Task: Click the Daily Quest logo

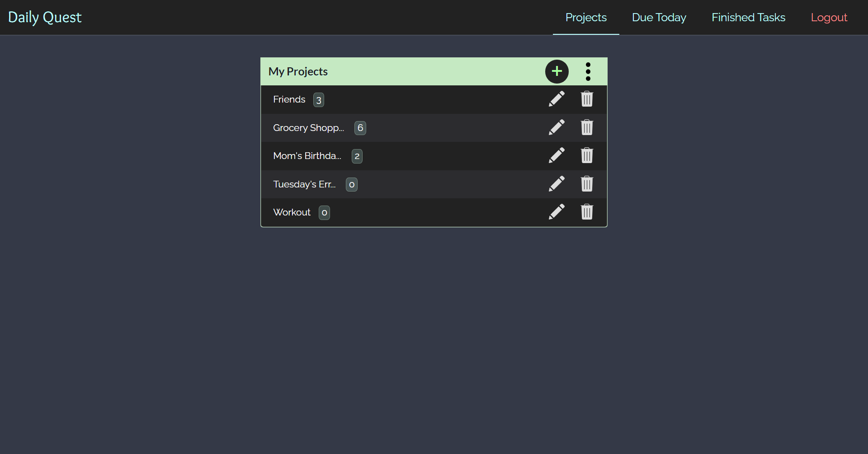Action: [45, 17]
